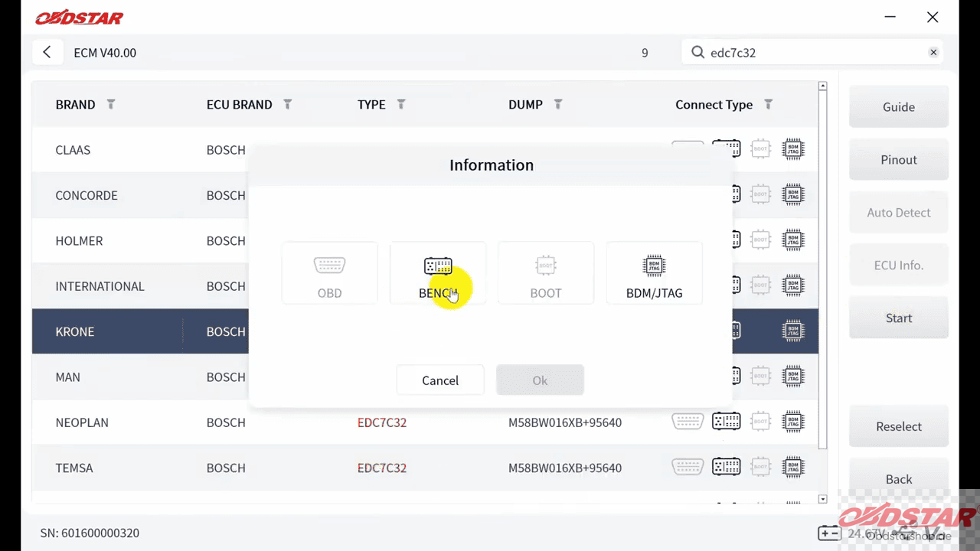The width and height of the screenshot is (980, 551).
Task: Clear the edc7c32 search text
Action: 933,52
